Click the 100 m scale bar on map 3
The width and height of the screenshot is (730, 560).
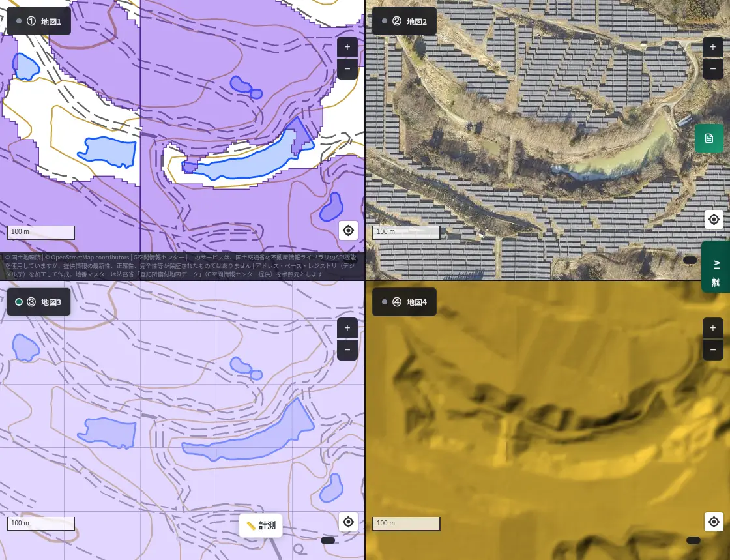[40, 523]
